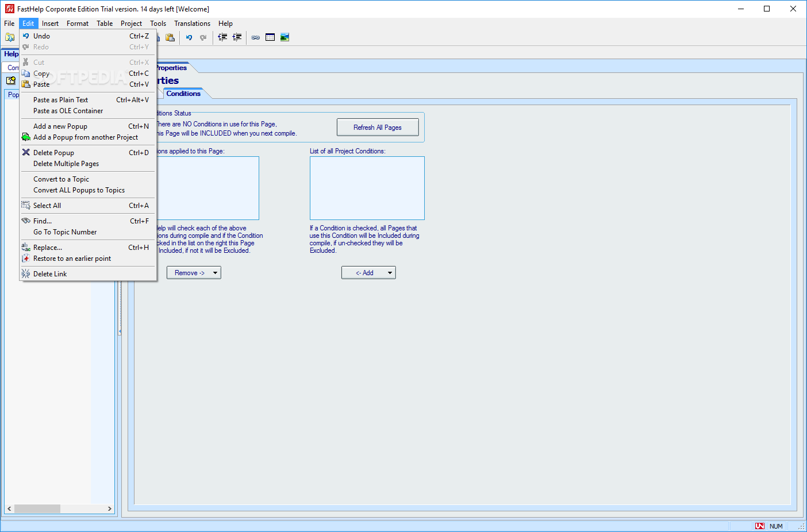Click the left panel horizontal scrollbar thumb

click(x=37, y=509)
